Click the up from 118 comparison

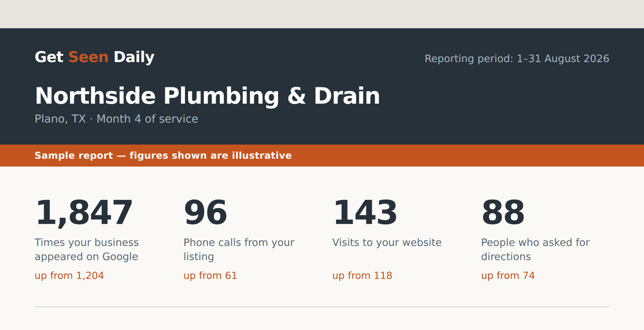coord(362,276)
